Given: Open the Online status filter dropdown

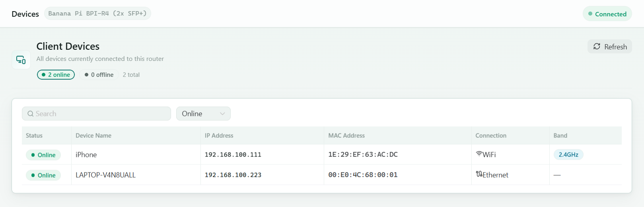Looking at the screenshot, I should click(203, 113).
